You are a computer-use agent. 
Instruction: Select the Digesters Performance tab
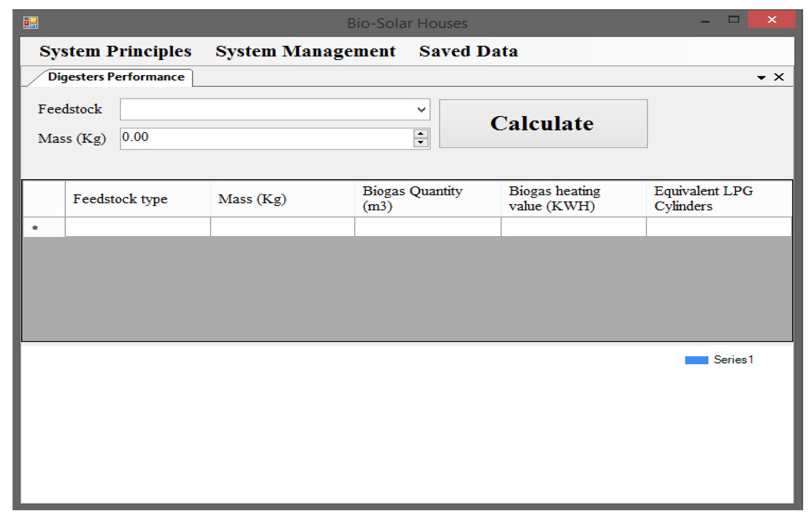(x=116, y=77)
